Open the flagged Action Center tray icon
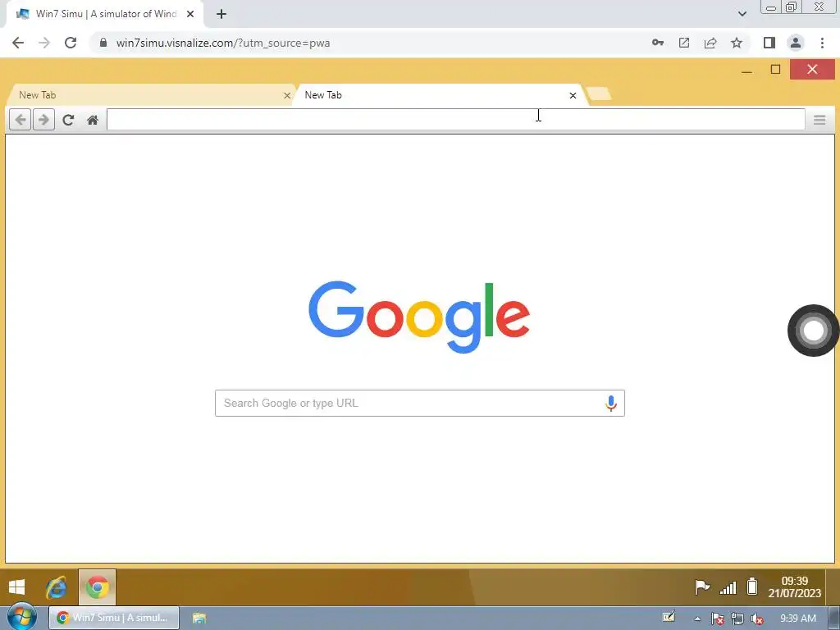840x630 pixels. tap(717, 619)
